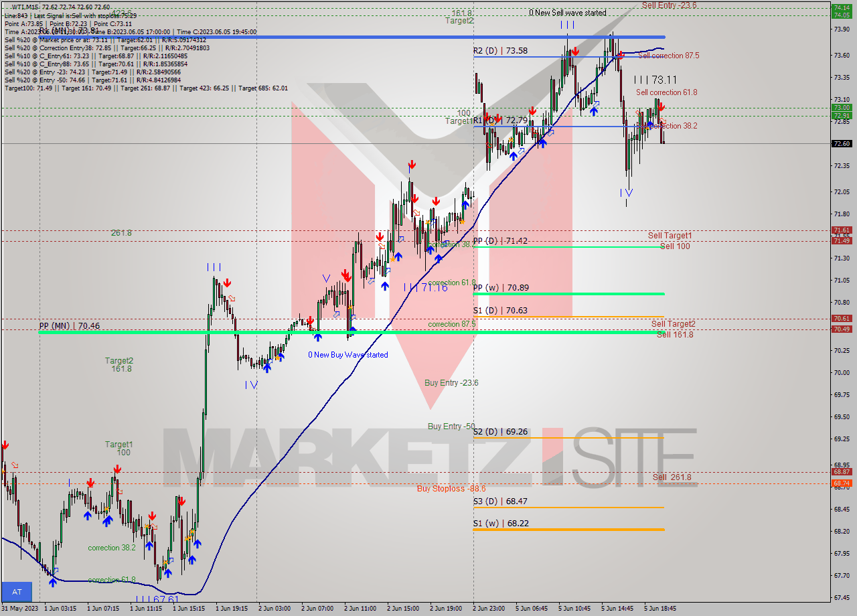Click the 'PP (MN) | 70.46' label
Image resolution: width=857 pixels, height=616 pixels.
coord(69,325)
